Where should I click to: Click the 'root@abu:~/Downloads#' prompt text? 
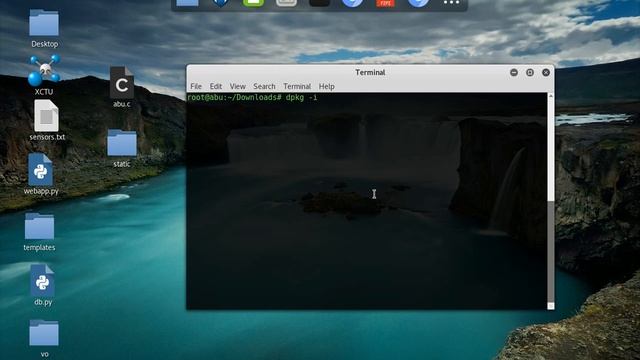pos(234,98)
